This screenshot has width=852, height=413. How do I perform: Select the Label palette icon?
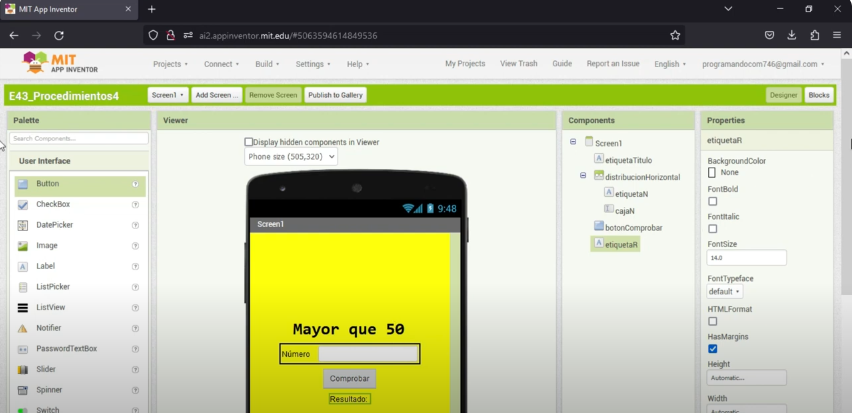coord(22,266)
